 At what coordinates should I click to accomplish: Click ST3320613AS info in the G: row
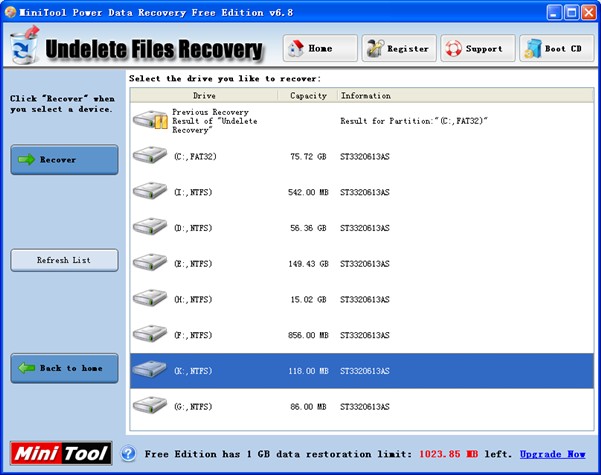point(365,406)
